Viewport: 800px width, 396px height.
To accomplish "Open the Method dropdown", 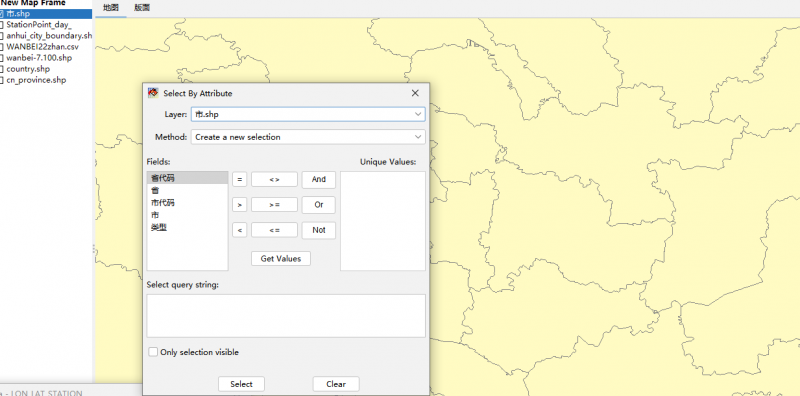I will point(308,137).
